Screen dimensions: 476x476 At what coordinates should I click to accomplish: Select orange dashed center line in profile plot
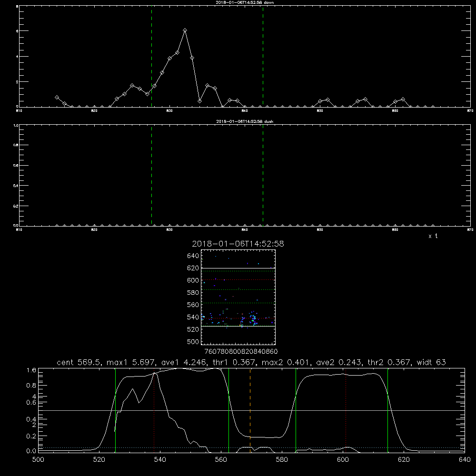(x=250, y=410)
